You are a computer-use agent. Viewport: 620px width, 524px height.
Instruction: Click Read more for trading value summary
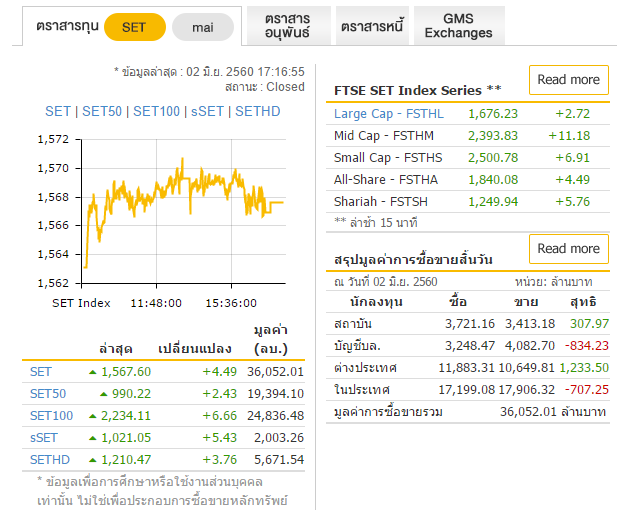tap(568, 249)
